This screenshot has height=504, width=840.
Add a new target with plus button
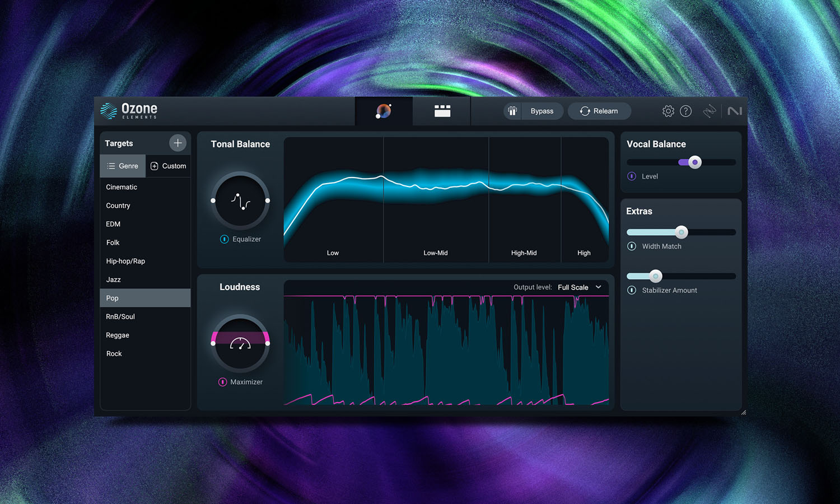178,143
